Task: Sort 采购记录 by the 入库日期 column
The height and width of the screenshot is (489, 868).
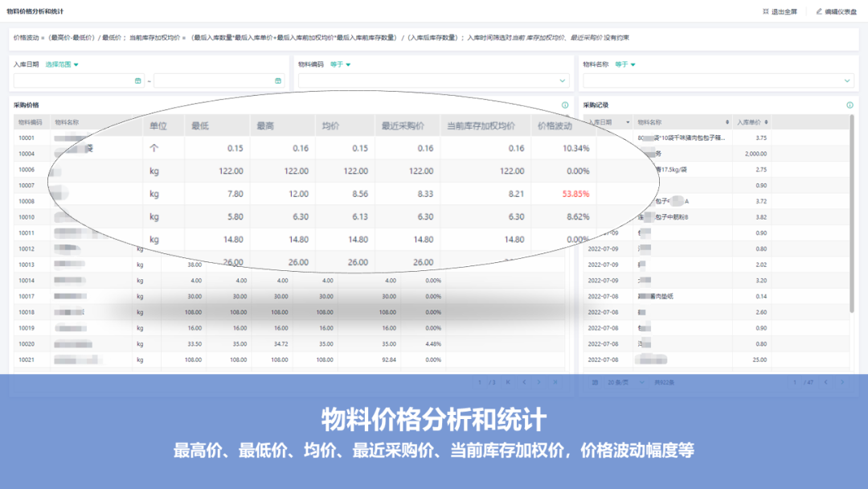Action: (x=628, y=122)
